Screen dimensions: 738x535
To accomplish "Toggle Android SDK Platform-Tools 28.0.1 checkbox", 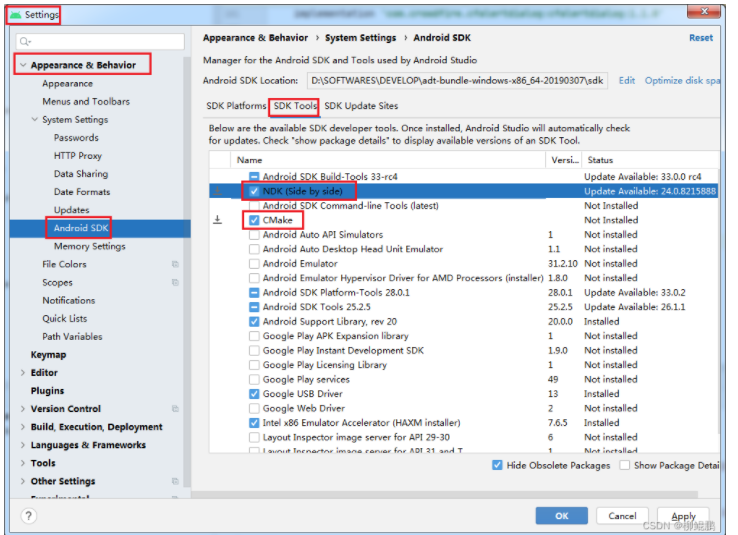I will pyautogui.click(x=254, y=292).
